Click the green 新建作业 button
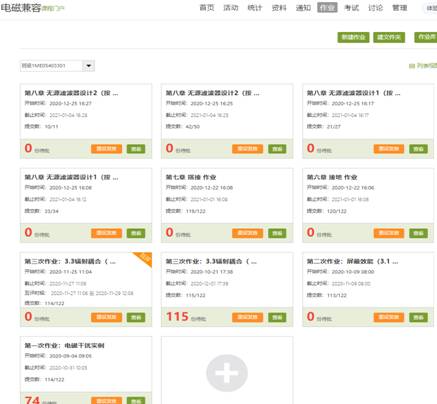The image size is (437, 404). point(353,37)
